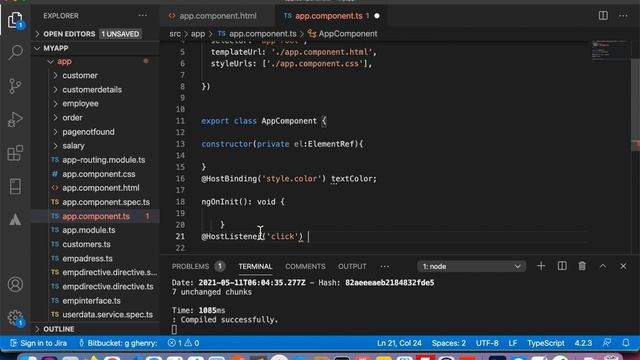Expand the employee folder
This screenshot has width=640, height=360.
coord(96,104)
